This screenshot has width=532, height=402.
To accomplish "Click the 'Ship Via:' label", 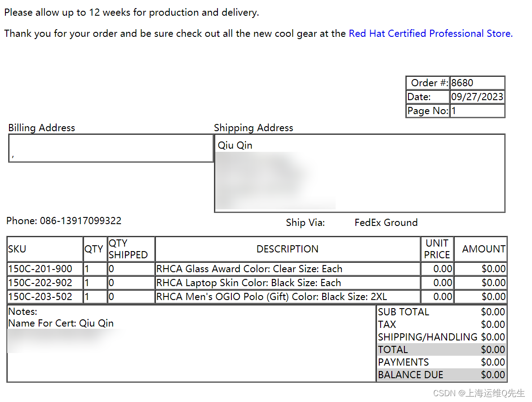I will pos(306,222).
